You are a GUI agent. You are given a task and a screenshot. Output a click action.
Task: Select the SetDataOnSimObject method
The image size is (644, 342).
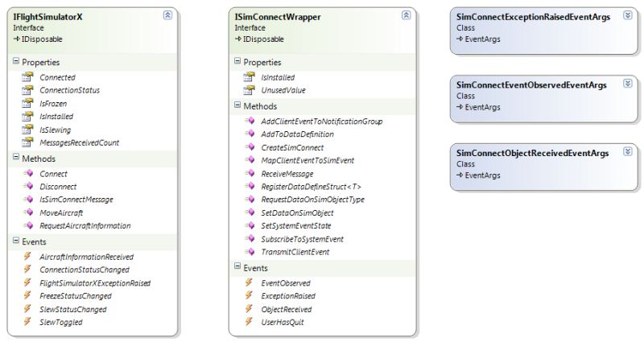tap(297, 212)
